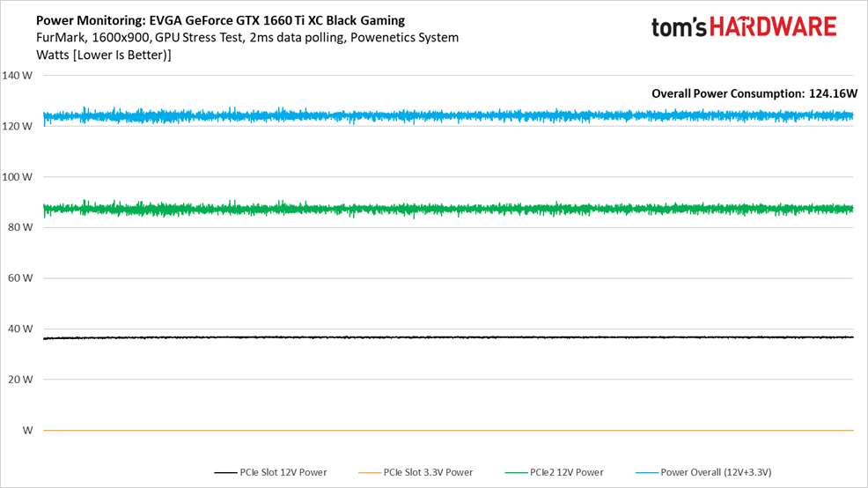Click the orange legend line swatch
Image resolution: width=868 pixels, height=488 pixels.
click(x=370, y=472)
